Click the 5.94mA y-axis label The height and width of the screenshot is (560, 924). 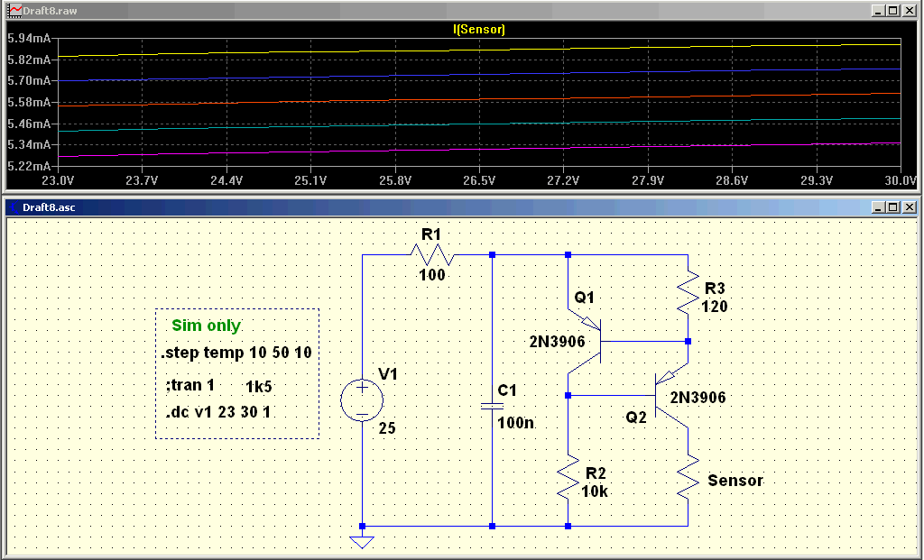point(29,38)
